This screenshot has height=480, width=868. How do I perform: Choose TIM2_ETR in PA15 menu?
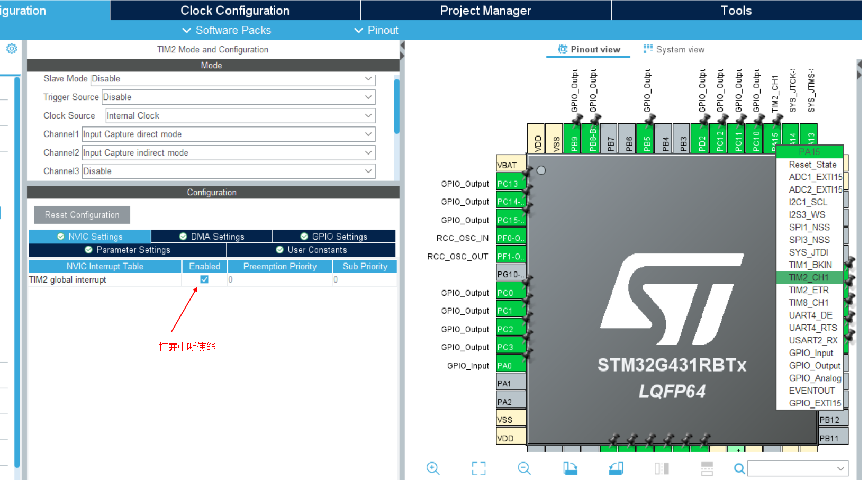click(809, 290)
